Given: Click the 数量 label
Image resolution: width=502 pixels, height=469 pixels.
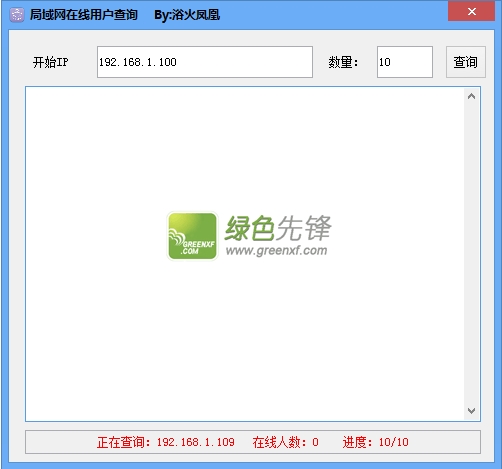Looking at the screenshot, I should tap(343, 62).
